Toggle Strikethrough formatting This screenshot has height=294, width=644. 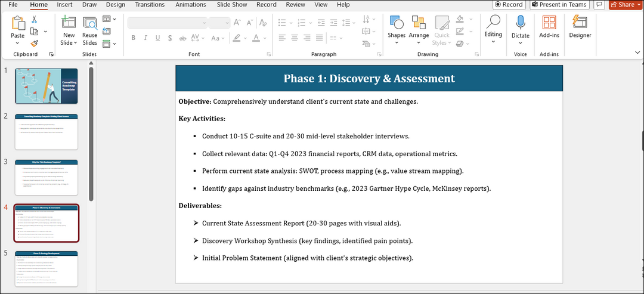pyautogui.click(x=182, y=38)
